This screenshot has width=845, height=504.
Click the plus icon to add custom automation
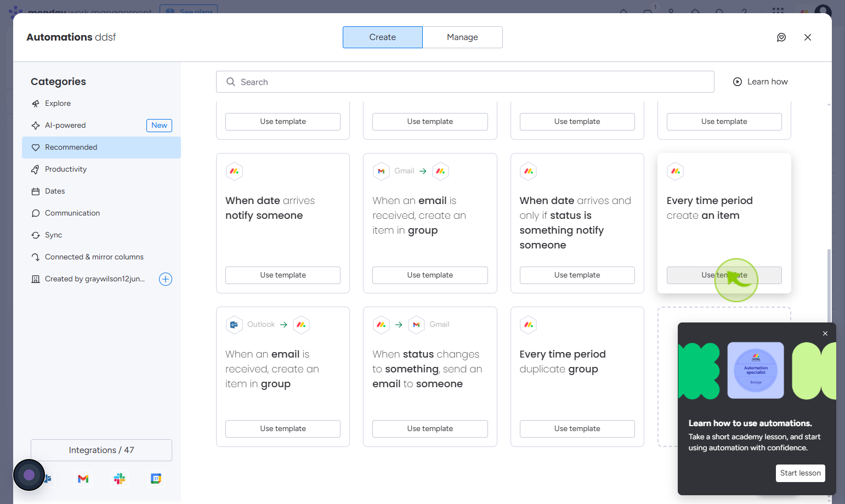pyautogui.click(x=166, y=279)
